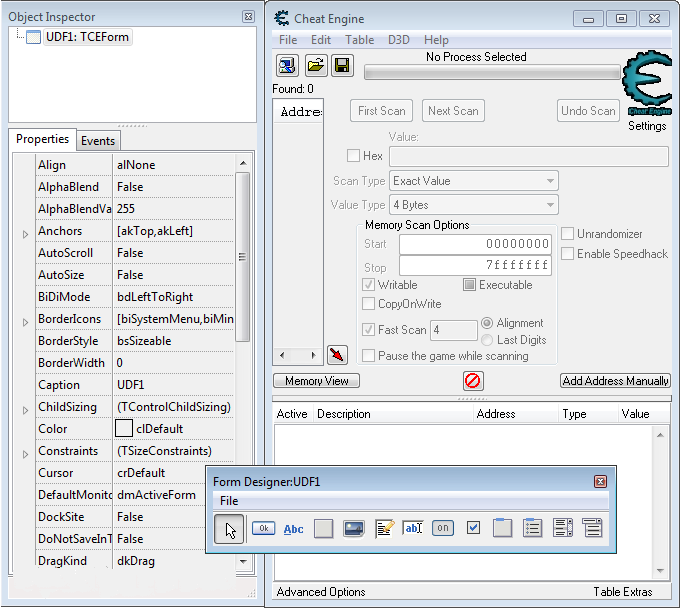Expand the ChildSizing property
The image size is (680, 608).
(25, 411)
